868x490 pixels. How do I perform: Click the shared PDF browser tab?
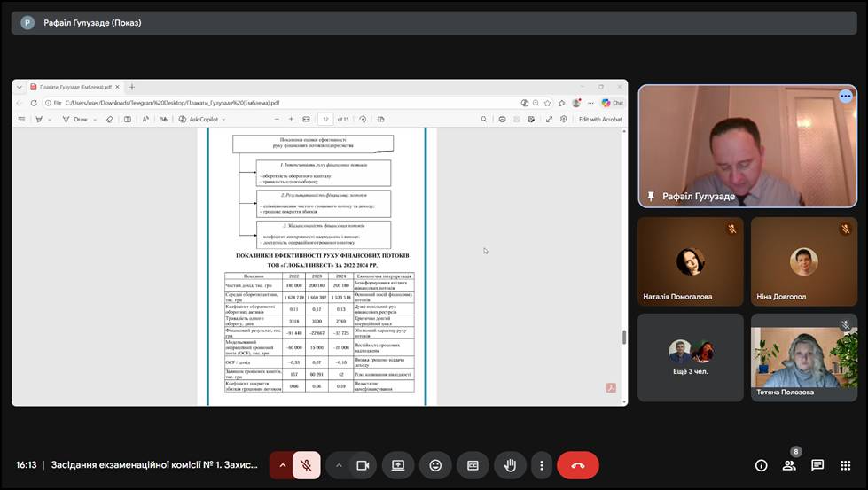coord(74,87)
